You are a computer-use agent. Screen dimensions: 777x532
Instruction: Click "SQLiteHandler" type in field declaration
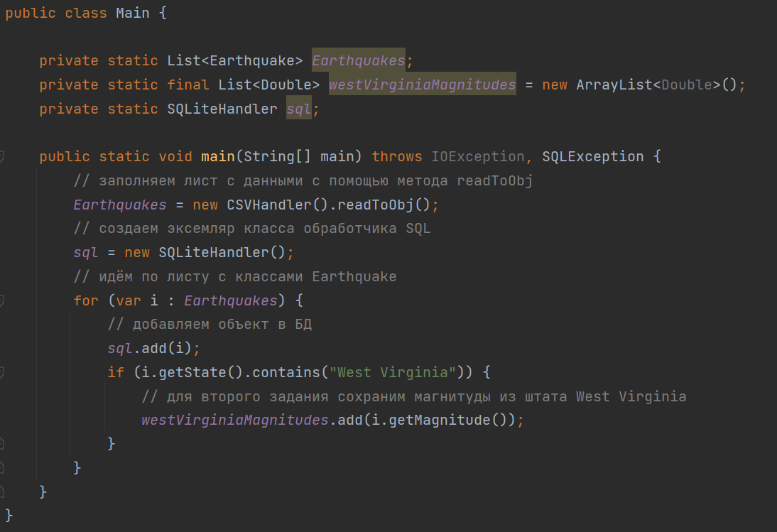(222, 109)
